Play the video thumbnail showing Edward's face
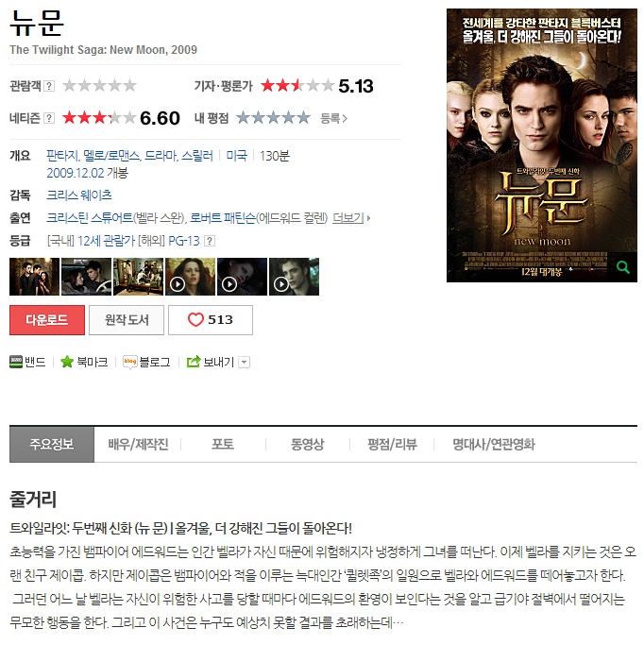Viewport: 644px width, 645px height. tap(294, 277)
